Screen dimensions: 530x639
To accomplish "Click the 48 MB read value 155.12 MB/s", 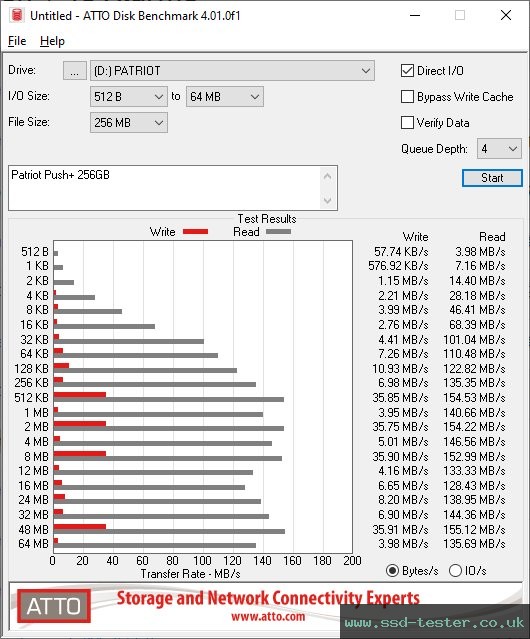I will click(474, 530).
